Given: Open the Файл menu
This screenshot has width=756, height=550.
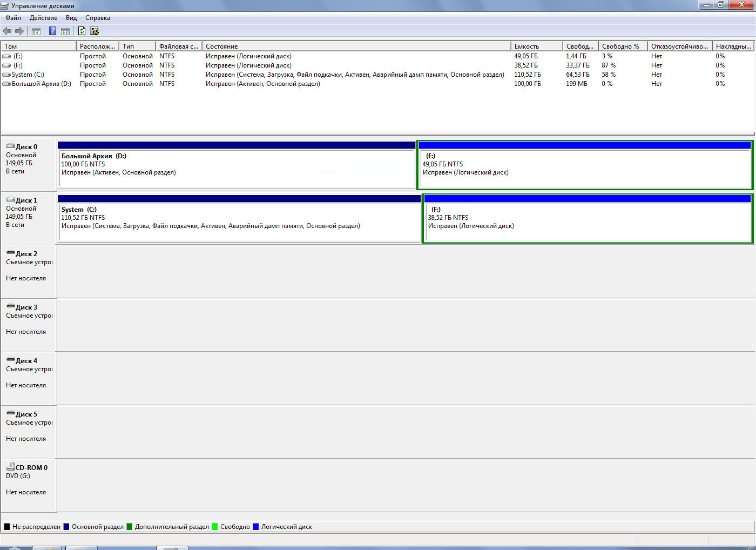Looking at the screenshot, I should click(13, 18).
